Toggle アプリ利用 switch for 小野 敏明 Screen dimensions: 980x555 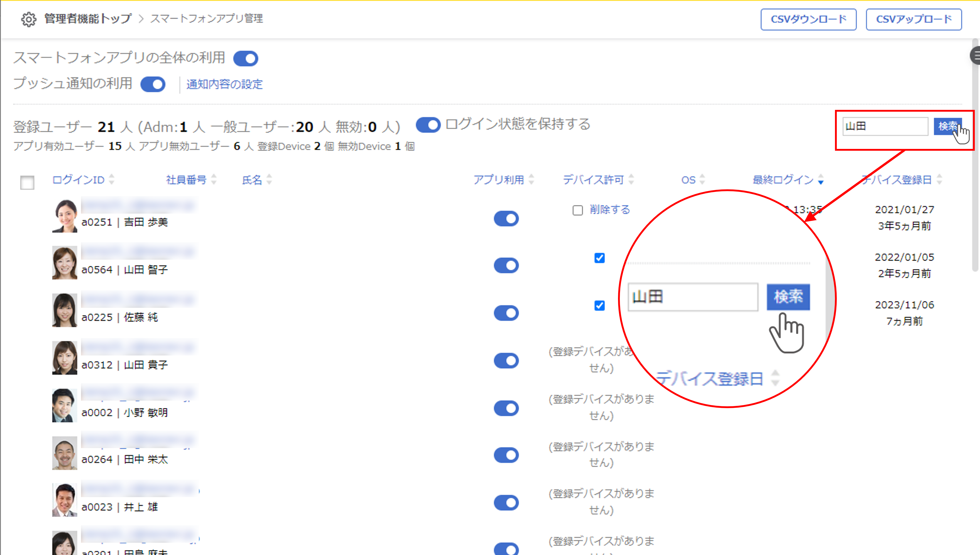(506, 408)
